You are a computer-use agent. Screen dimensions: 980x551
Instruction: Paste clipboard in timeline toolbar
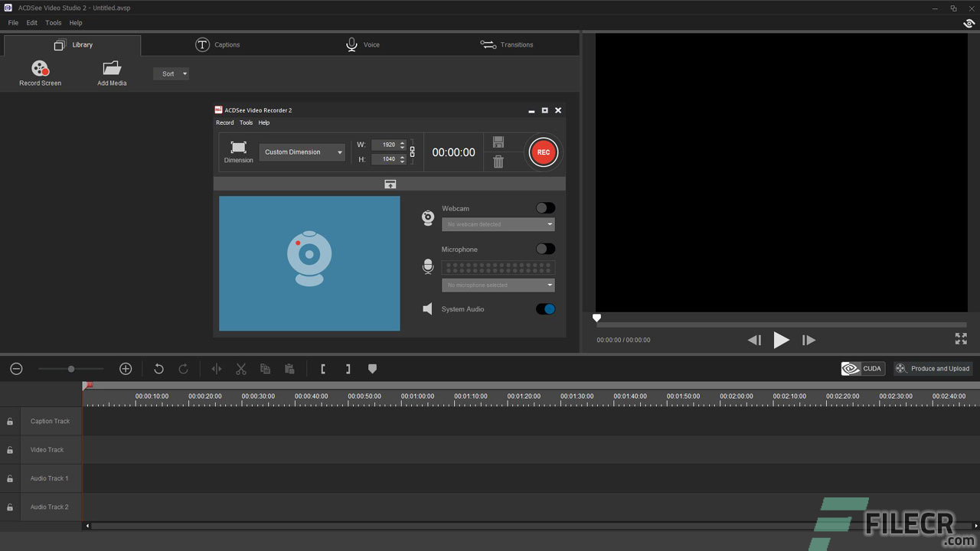pyautogui.click(x=289, y=369)
